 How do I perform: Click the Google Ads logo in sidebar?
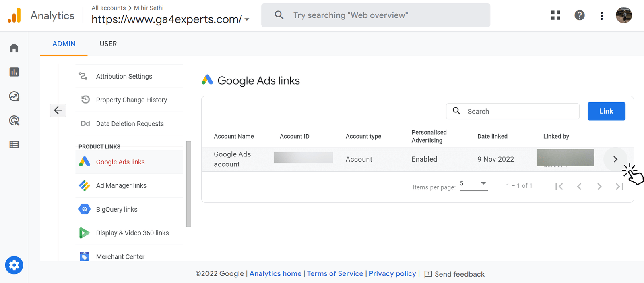click(85, 162)
